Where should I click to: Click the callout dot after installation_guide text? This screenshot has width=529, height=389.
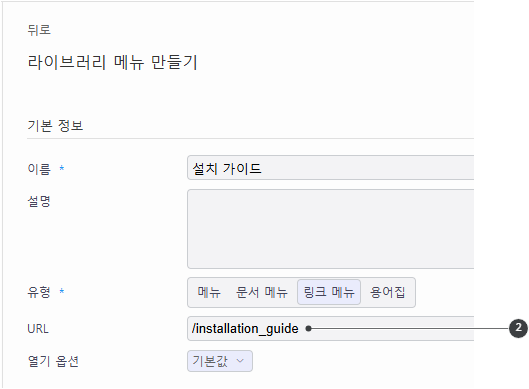click(x=308, y=329)
